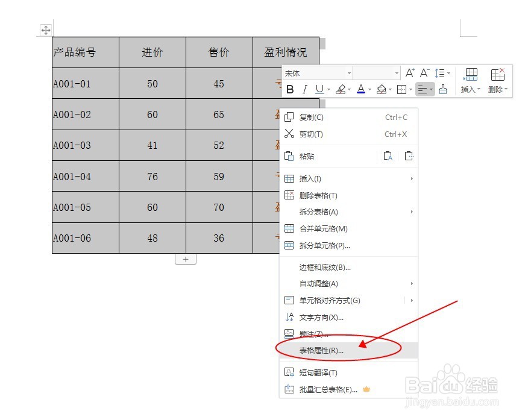Select 题注(Z)... menu entry

348,334
